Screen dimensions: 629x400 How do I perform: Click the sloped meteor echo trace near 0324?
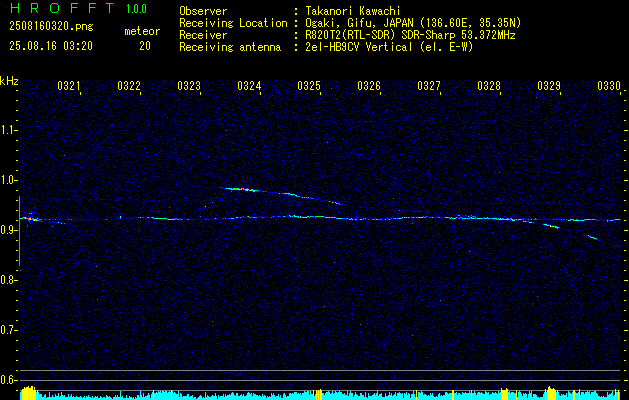coord(281,194)
